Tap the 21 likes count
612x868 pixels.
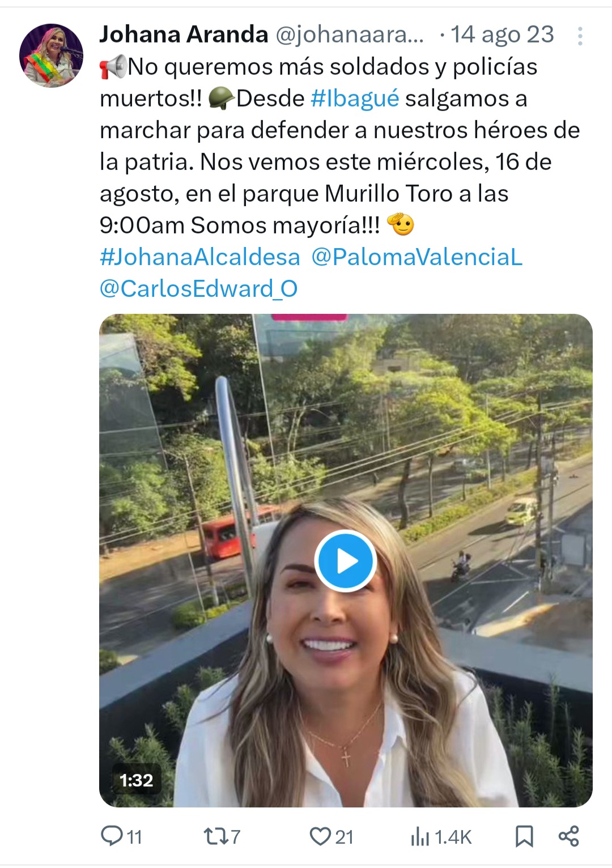click(x=344, y=837)
